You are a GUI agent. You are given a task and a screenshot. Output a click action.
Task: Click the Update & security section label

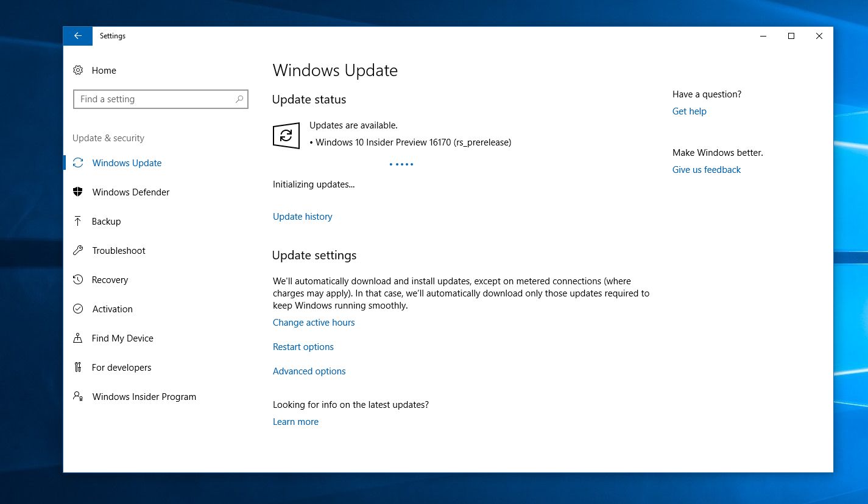108,138
